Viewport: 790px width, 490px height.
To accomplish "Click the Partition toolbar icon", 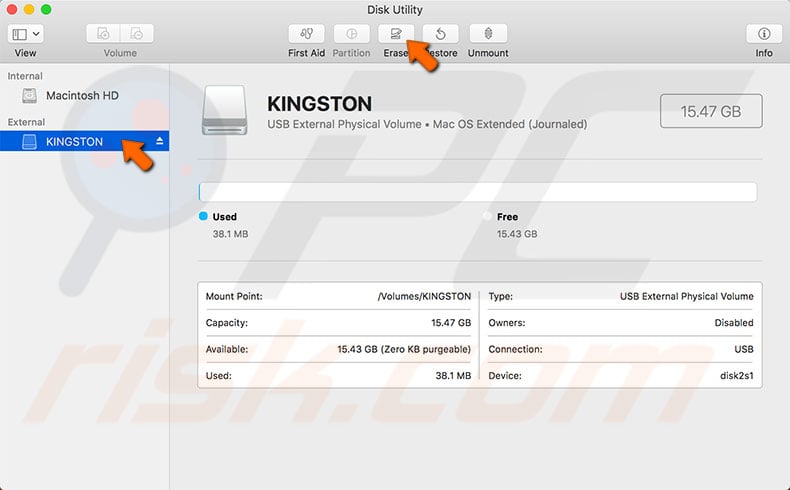I will [x=351, y=34].
